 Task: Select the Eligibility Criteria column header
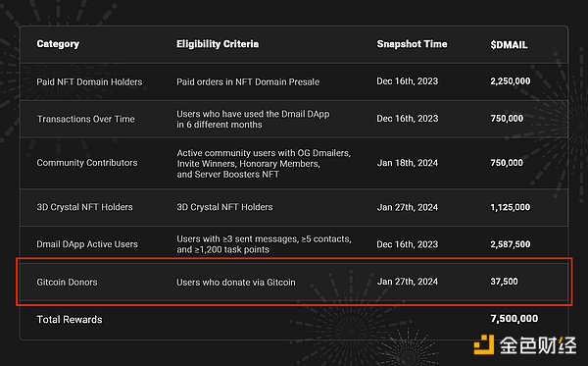click(x=218, y=44)
